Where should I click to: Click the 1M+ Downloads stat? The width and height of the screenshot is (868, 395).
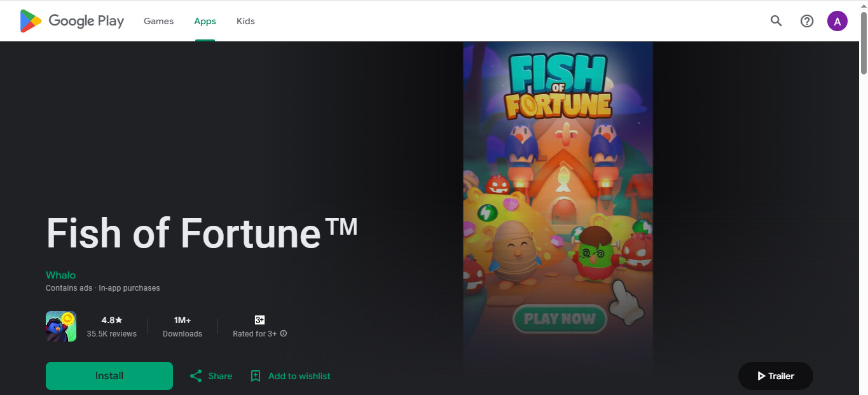[183, 326]
